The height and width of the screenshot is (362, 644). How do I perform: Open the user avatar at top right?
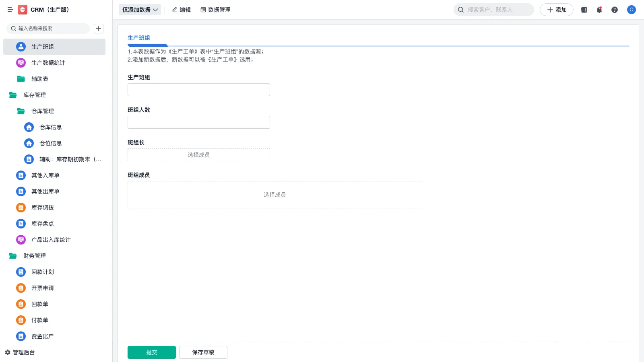pyautogui.click(x=631, y=10)
